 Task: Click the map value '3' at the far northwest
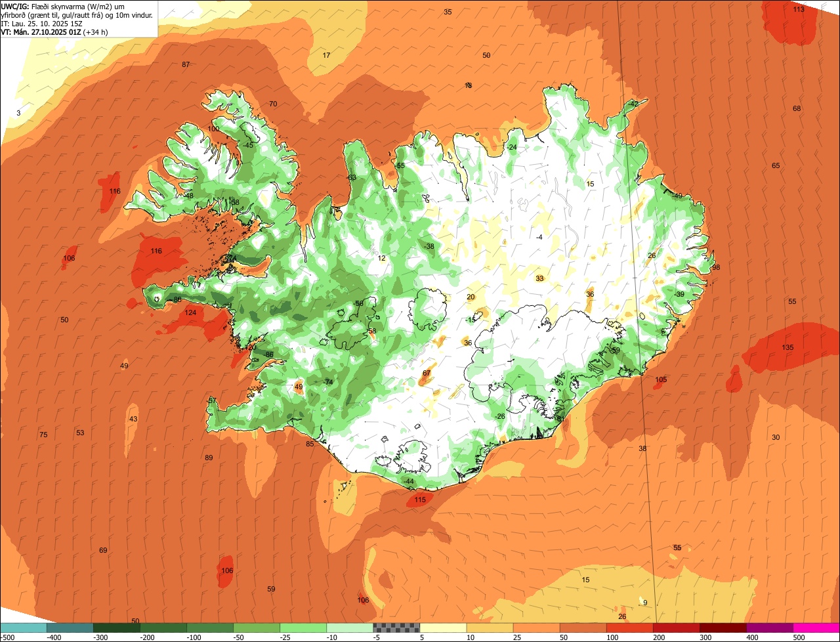click(18, 113)
